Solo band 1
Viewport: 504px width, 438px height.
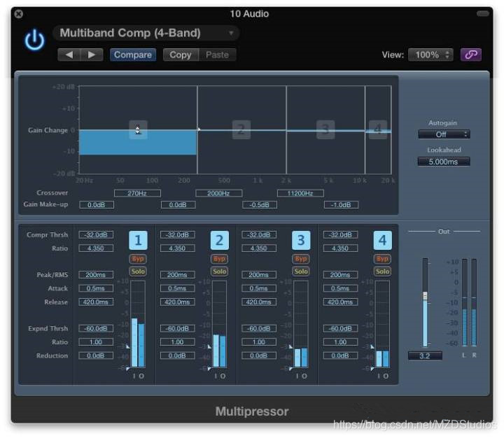point(138,271)
